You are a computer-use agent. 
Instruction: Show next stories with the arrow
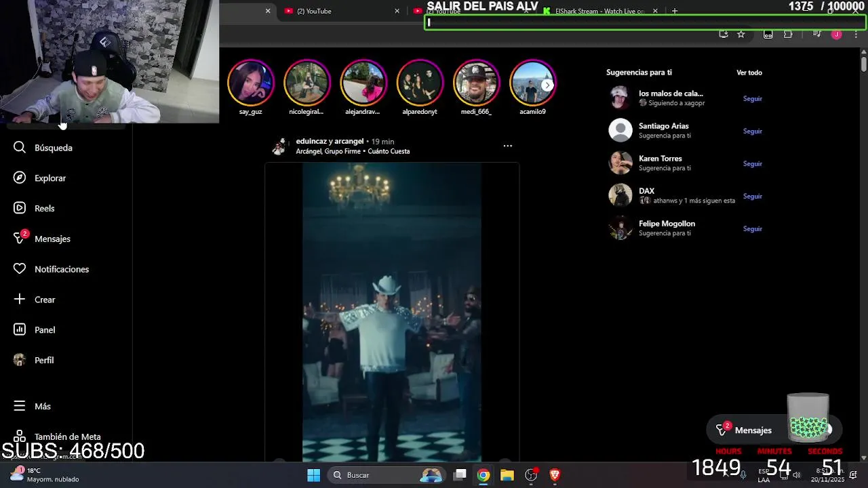[547, 85]
